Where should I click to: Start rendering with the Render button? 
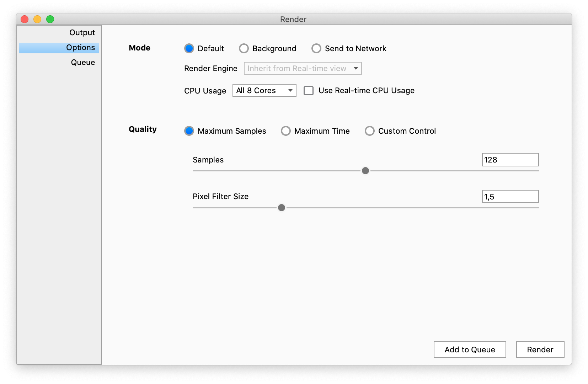[540, 350]
